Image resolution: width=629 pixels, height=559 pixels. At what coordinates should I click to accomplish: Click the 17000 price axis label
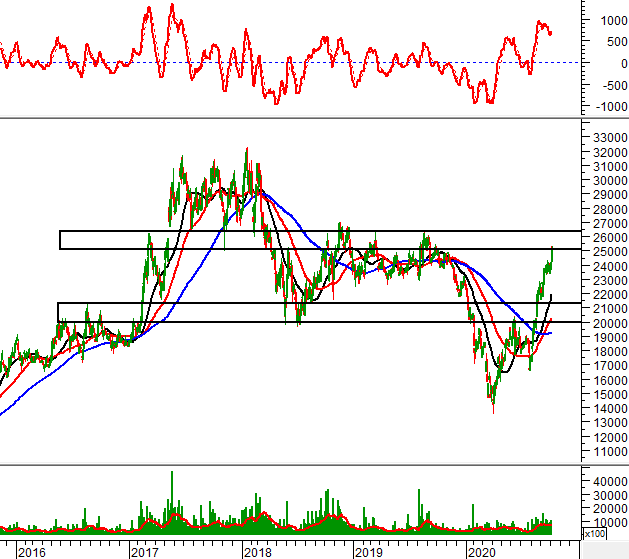click(610, 365)
